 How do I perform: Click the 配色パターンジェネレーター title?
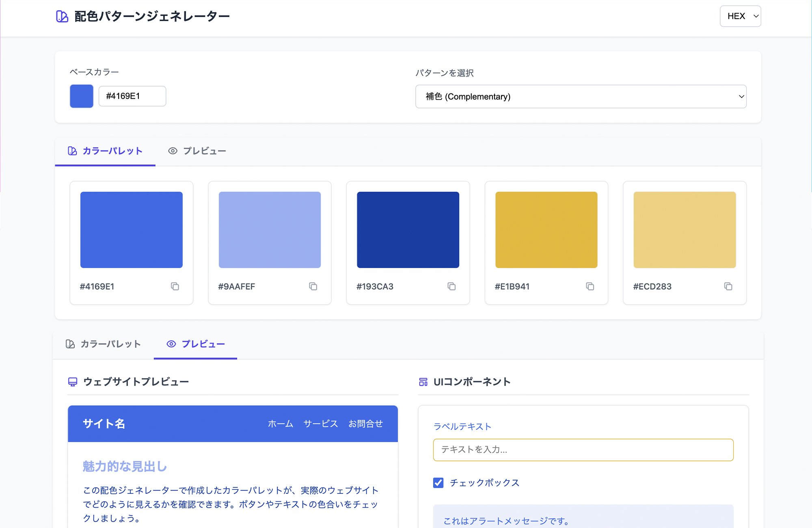coord(152,16)
